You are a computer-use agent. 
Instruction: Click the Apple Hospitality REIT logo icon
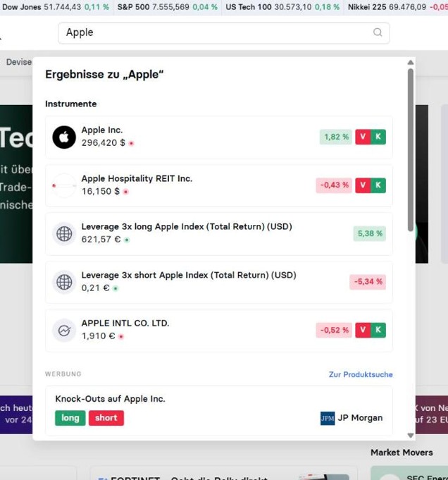(64, 185)
